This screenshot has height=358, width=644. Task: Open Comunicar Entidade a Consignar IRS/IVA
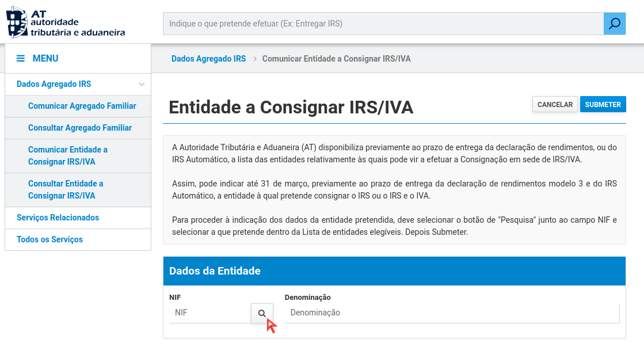68,155
